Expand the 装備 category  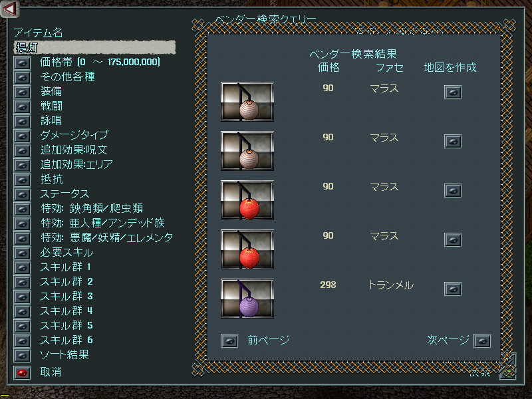(x=22, y=92)
